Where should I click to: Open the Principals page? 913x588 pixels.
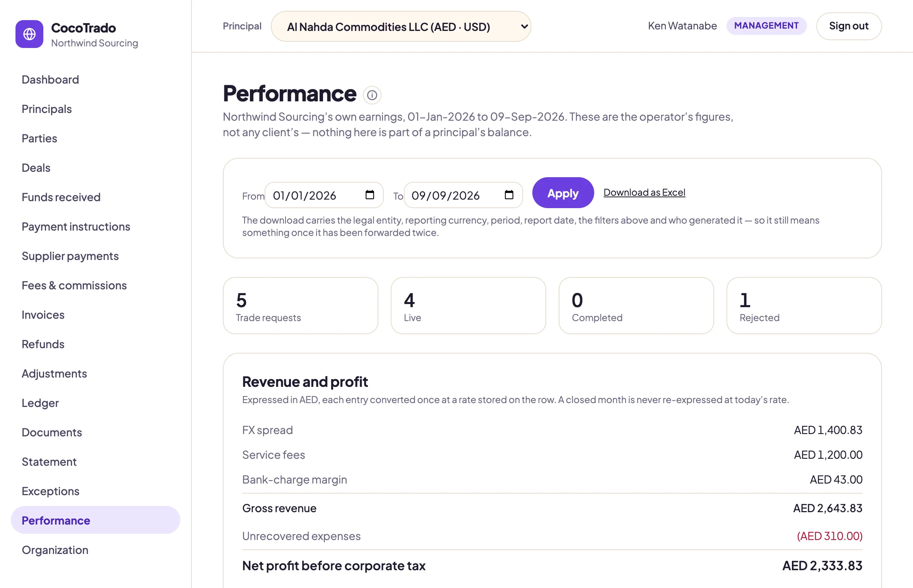(x=46, y=109)
